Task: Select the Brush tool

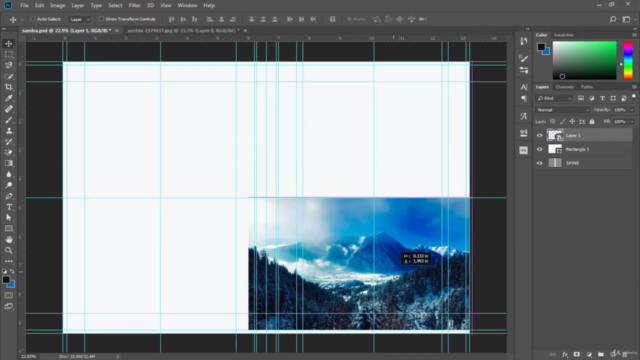Action: coord(9,120)
